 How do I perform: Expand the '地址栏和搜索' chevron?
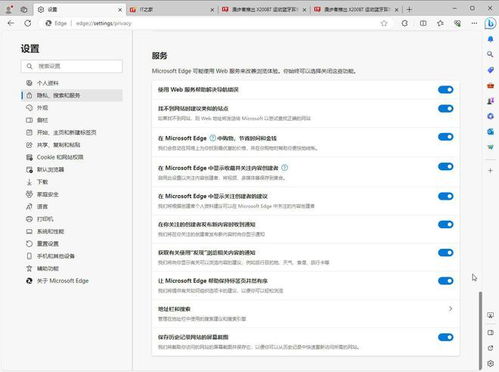[x=450, y=309]
